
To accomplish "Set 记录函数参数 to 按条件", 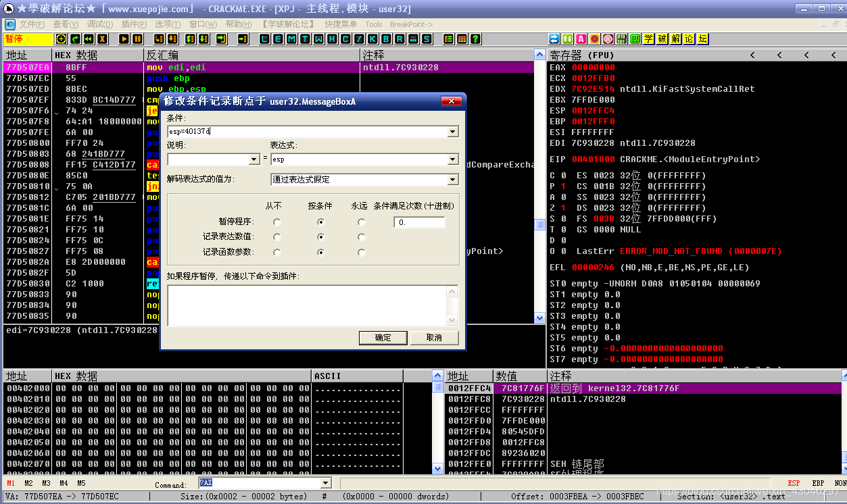I will [x=320, y=252].
